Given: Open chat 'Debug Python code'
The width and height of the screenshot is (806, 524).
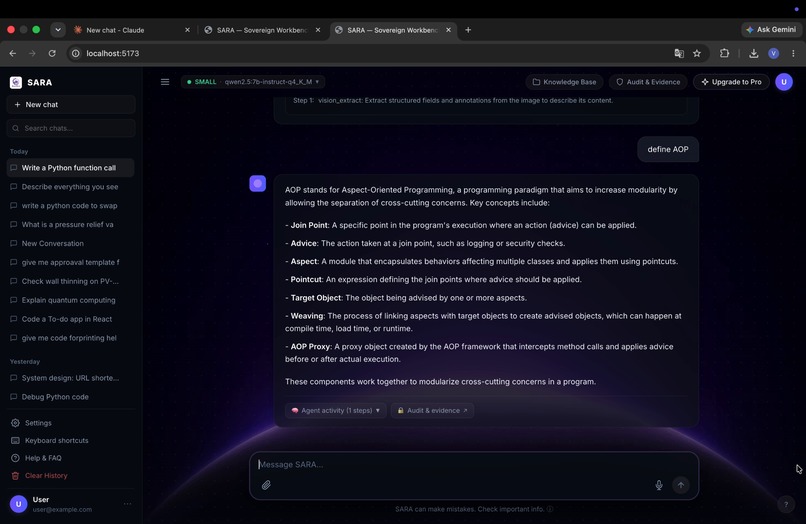Looking at the screenshot, I should point(70,396).
